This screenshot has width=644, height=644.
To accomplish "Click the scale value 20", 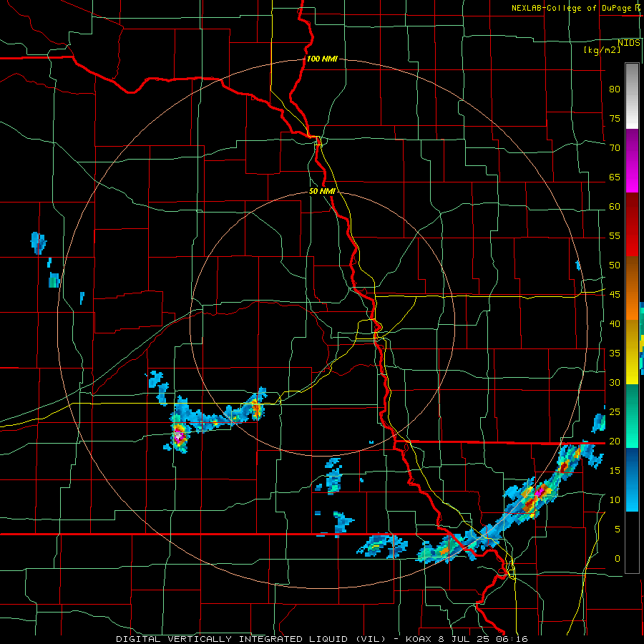I will [x=615, y=441].
